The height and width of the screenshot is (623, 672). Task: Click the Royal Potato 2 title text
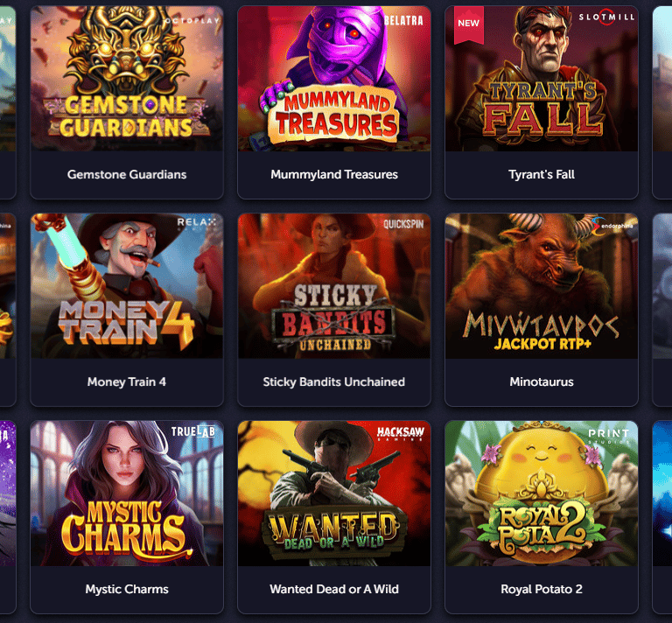coord(542,589)
